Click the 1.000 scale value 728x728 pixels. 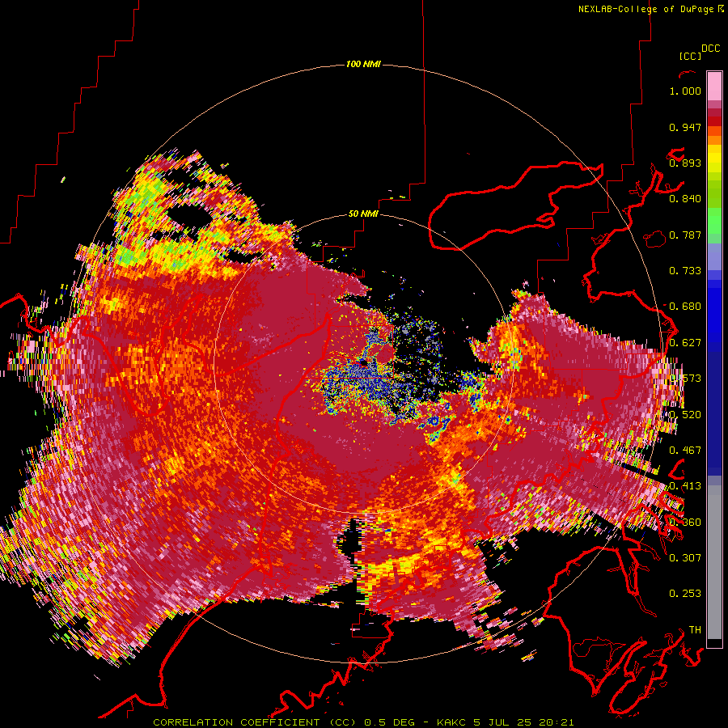point(685,91)
